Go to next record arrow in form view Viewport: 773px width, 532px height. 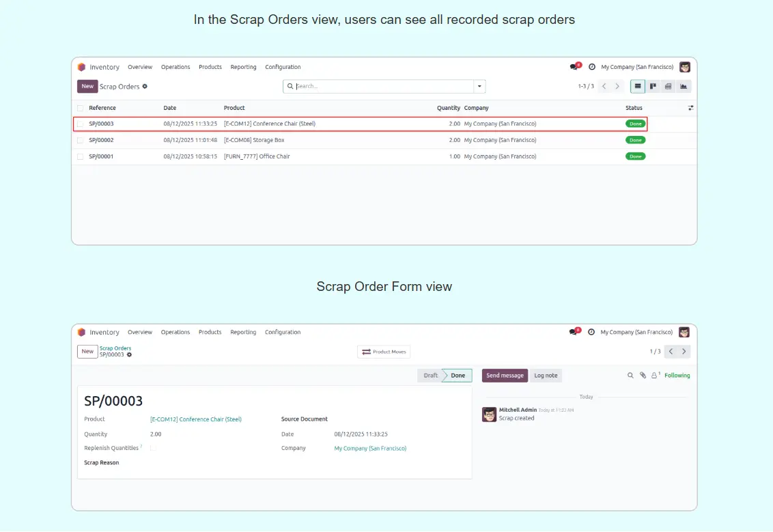684,352
